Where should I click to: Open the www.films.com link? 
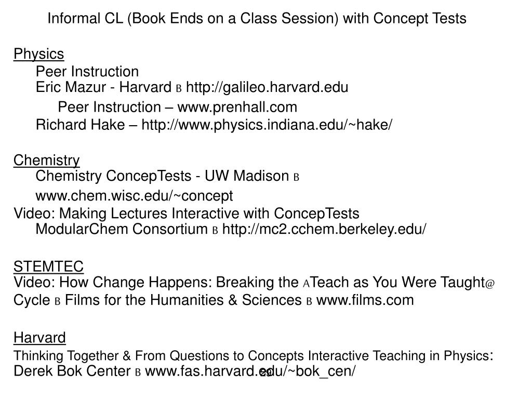coord(365,300)
